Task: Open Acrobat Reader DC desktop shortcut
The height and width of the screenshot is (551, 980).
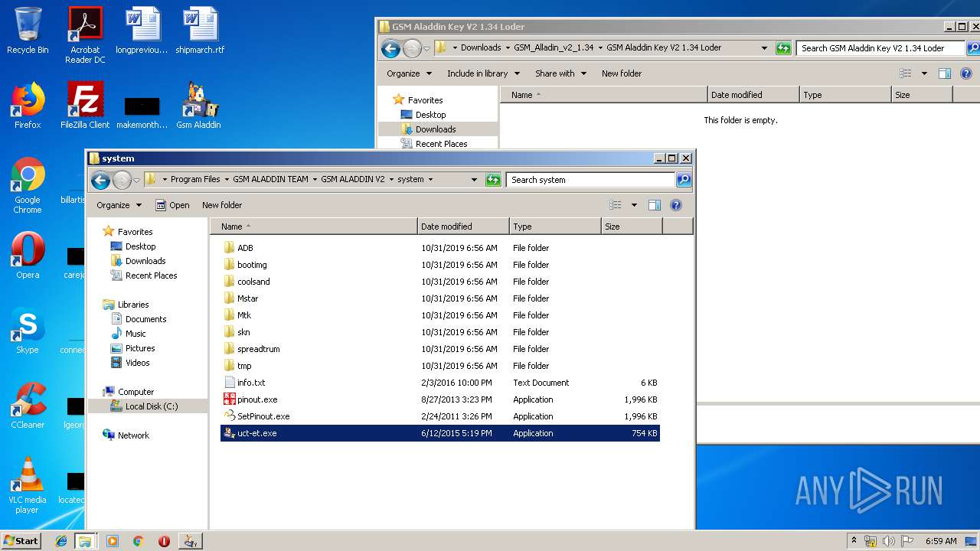Action: tap(85, 35)
